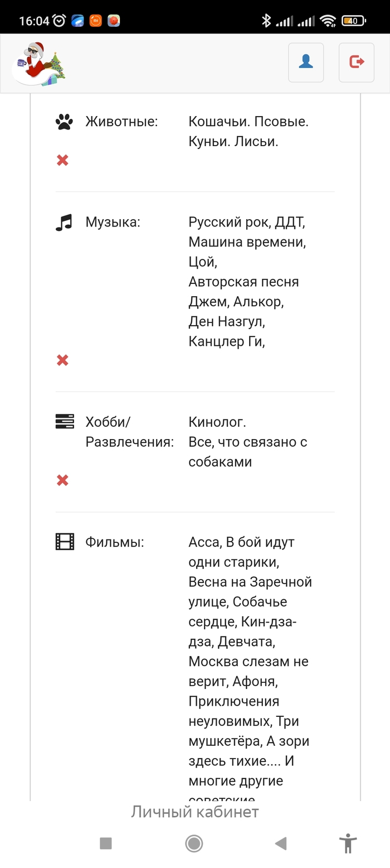Screen dimensions: 390x868
Task: Select the Фильмы section label
Action: pos(114,542)
